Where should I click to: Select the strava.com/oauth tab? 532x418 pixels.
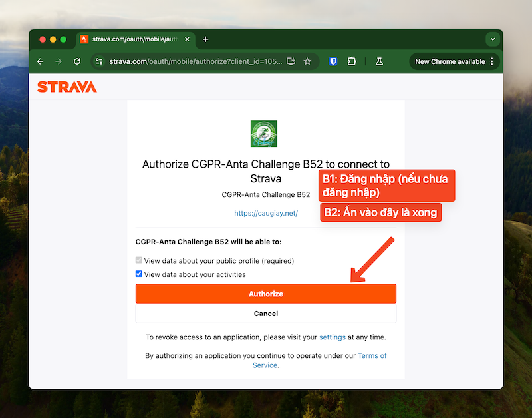(136, 40)
